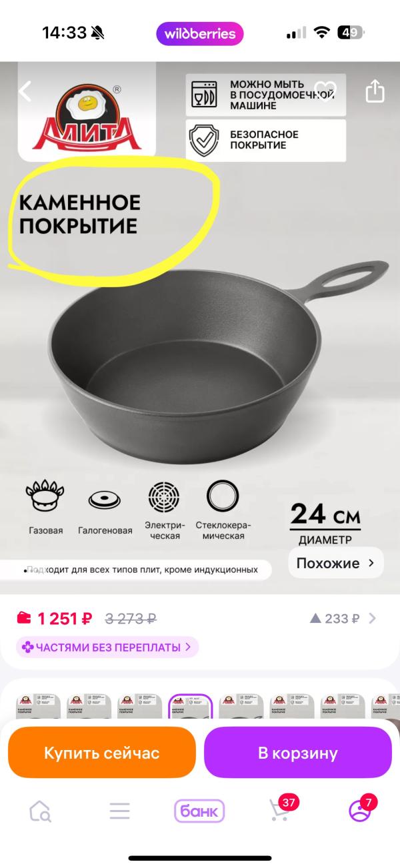Open Похожие similar items chevron
Viewport: 400px width, 868px height.
click(x=336, y=563)
